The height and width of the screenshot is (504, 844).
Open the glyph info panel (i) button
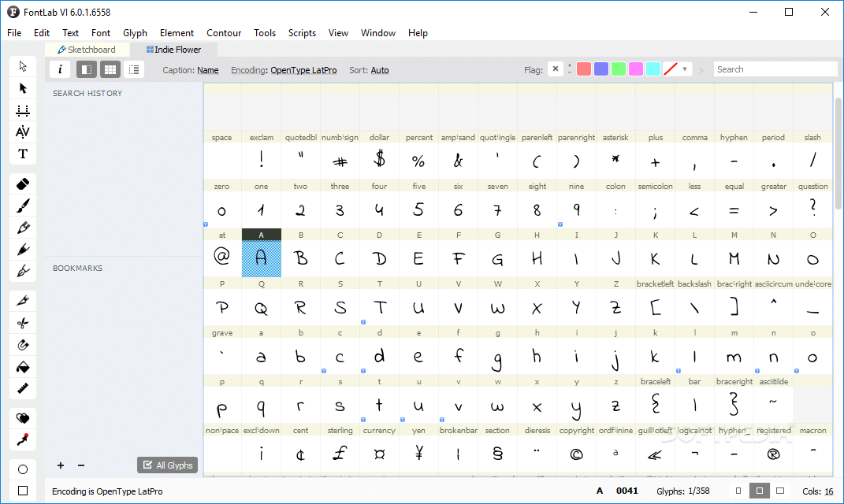[60, 69]
